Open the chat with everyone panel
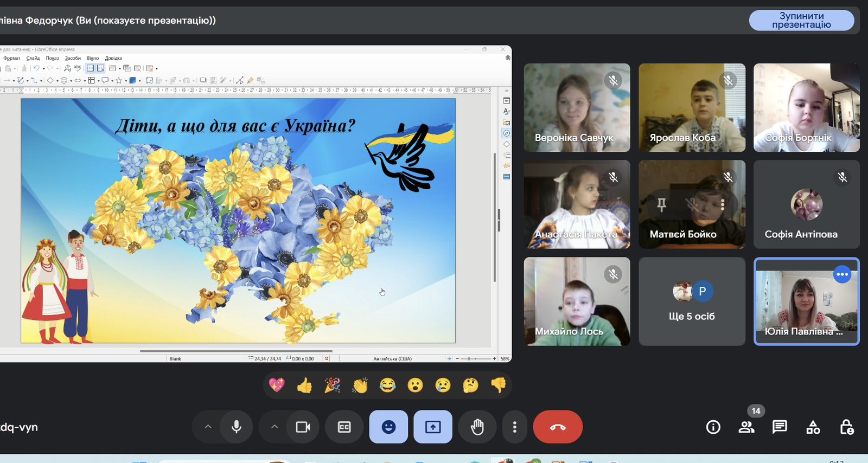This screenshot has width=868, height=463. pyautogui.click(x=780, y=427)
